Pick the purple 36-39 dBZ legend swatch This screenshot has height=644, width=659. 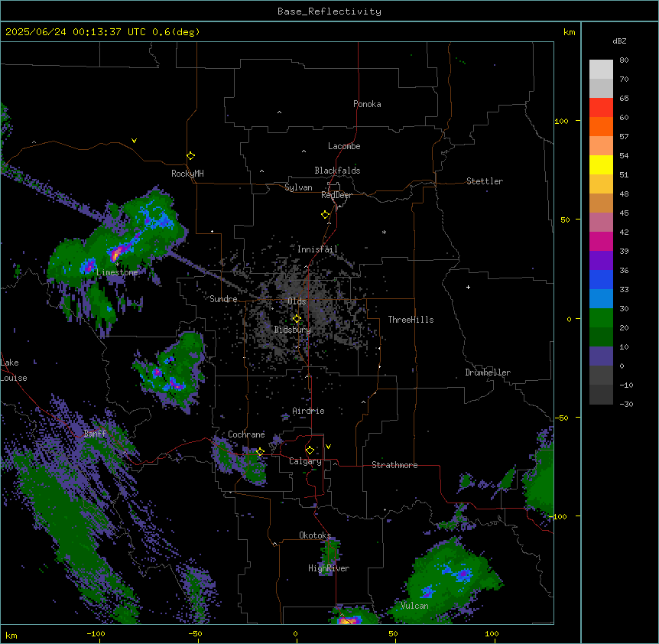[x=601, y=261]
